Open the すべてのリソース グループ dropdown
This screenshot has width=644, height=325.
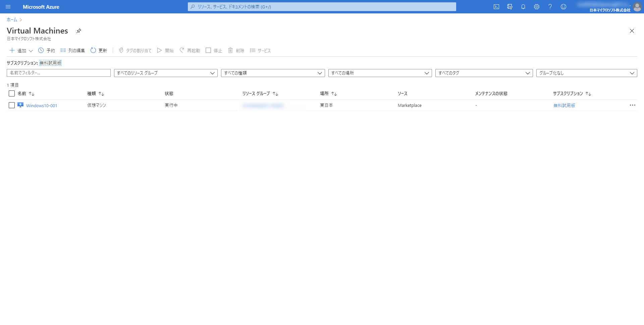pos(166,73)
